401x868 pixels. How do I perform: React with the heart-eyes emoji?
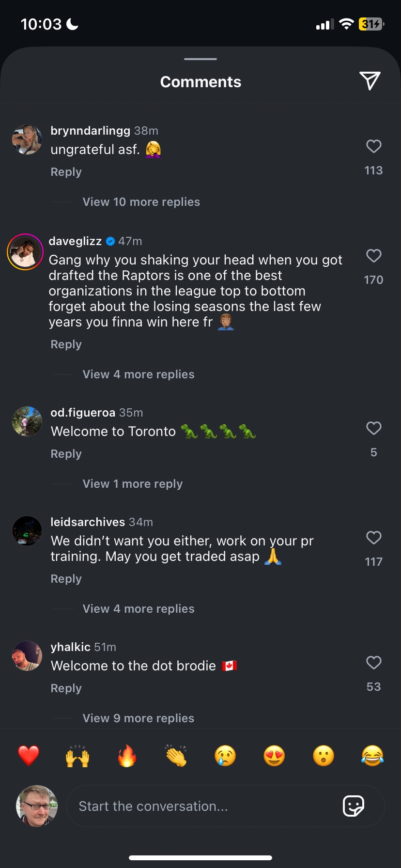pyautogui.click(x=274, y=756)
